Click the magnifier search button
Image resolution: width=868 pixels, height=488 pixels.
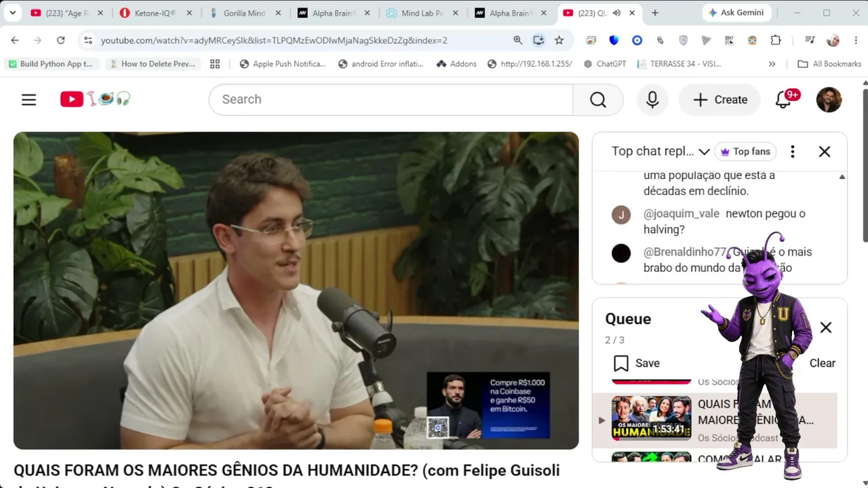pyautogui.click(x=597, y=100)
